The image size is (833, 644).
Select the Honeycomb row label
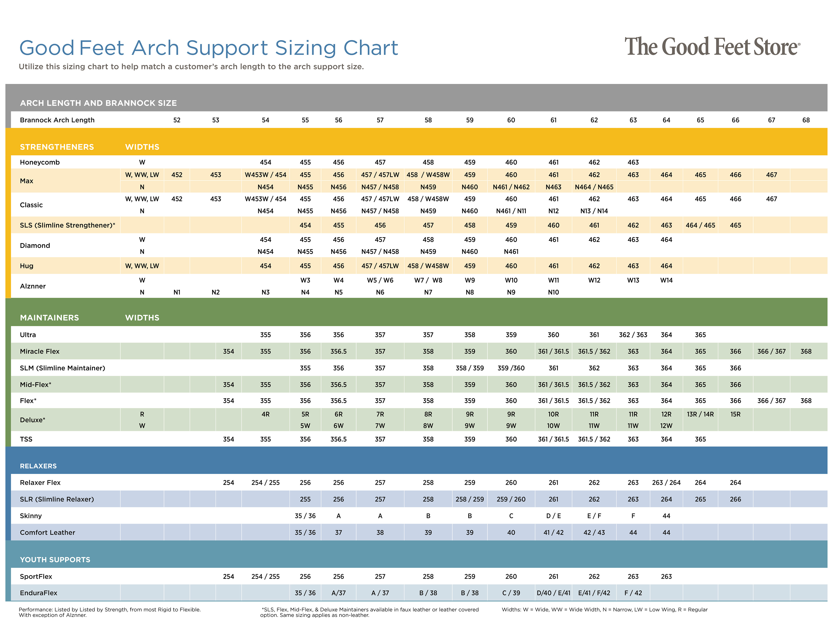click(x=40, y=162)
